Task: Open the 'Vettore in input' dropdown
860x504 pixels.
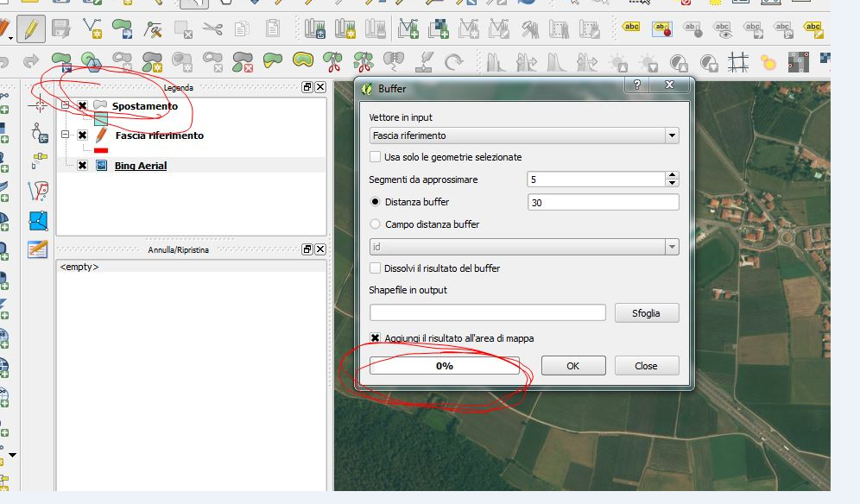Action: pyautogui.click(x=672, y=135)
